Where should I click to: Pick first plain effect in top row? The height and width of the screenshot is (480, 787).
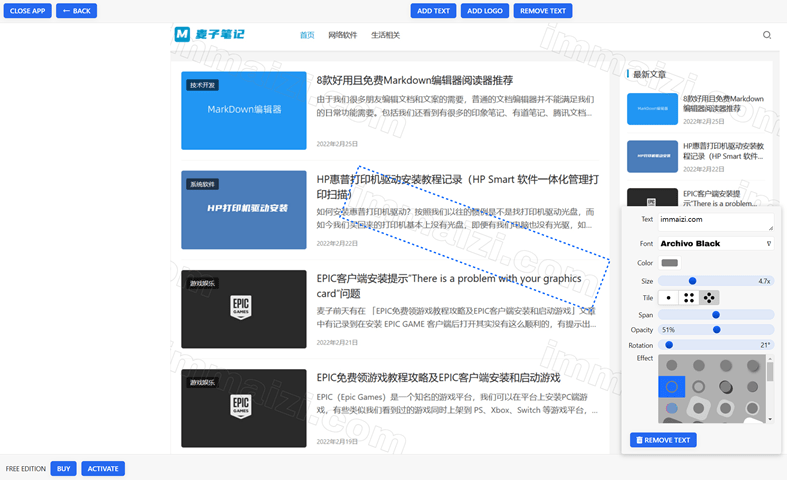point(672,365)
